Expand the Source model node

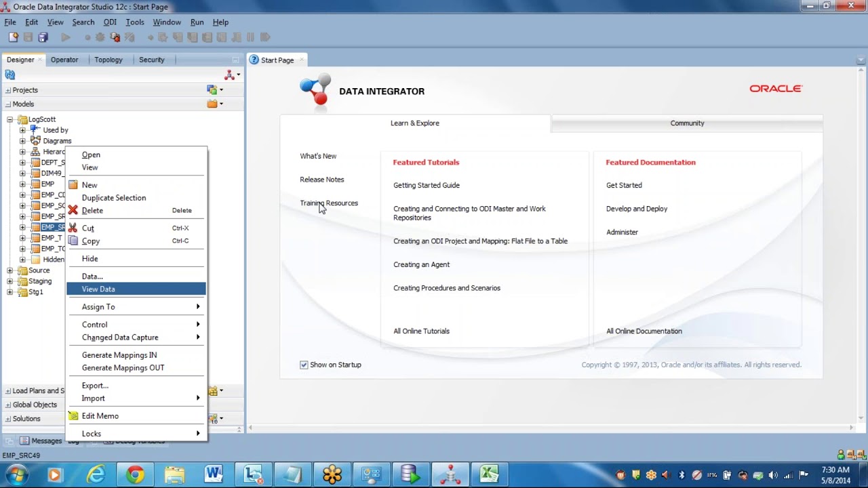10,270
